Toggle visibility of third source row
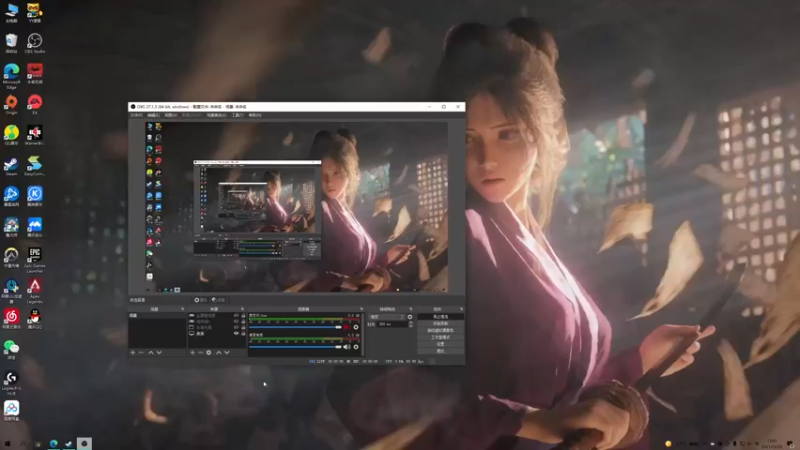Viewport: 800px width, 450px height. coord(236,328)
